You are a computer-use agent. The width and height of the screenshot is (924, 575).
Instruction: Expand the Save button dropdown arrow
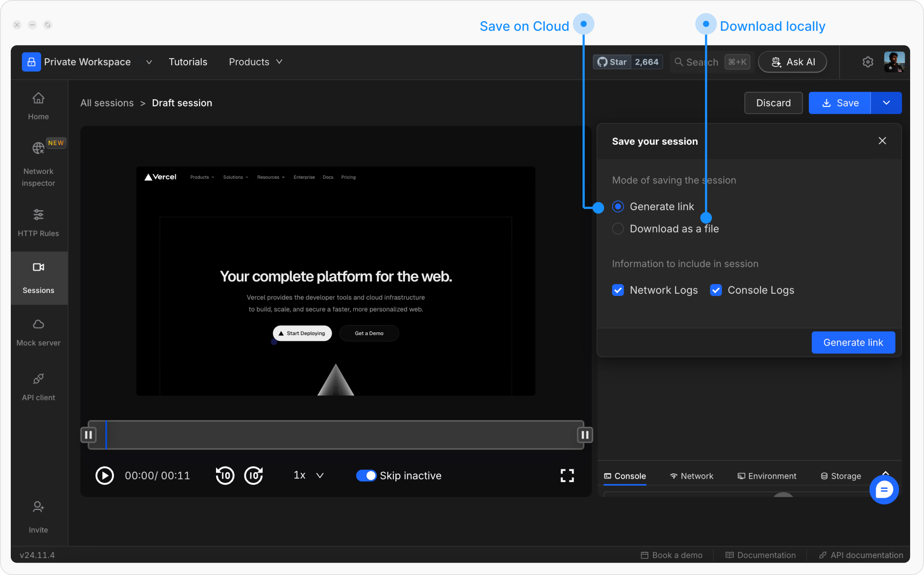click(886, 103)
